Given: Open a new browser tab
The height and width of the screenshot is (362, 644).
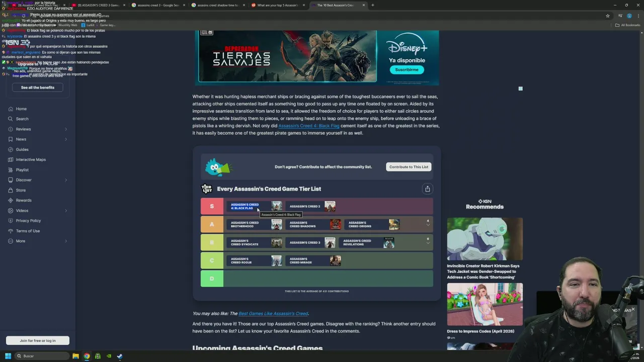Looking at the screenshot, I should coord(372,5).
